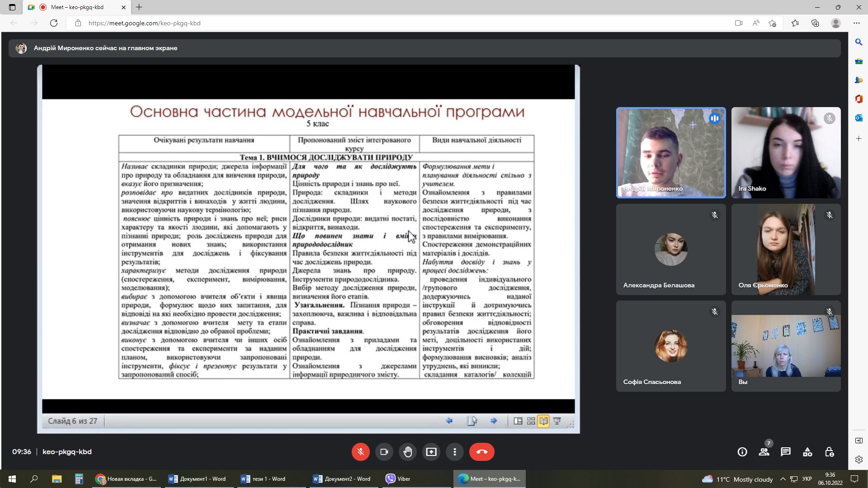Open Meet more options menu
Image resolution: width=868 pixels, height=488 pixels.
click(x=455, y=452)
